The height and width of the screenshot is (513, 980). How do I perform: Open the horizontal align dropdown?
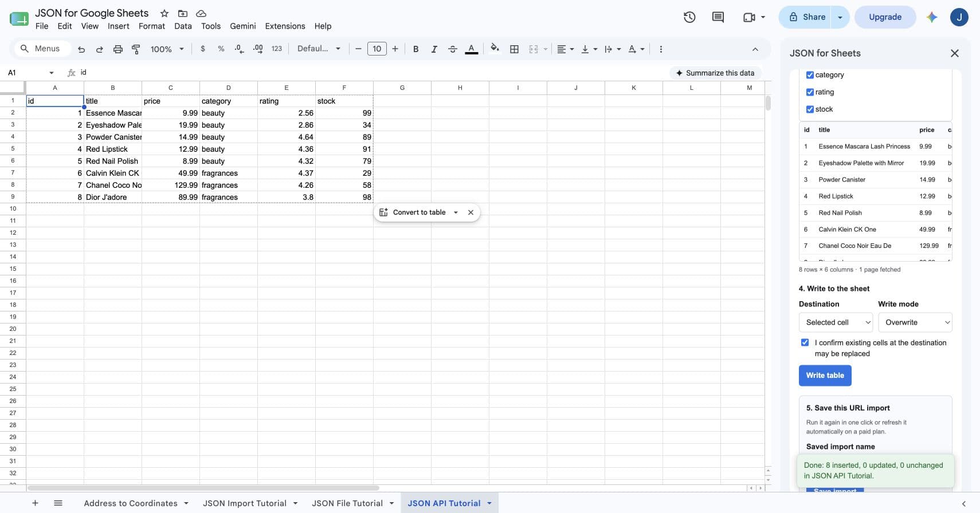pyautogui.click(x=566, y=49)
